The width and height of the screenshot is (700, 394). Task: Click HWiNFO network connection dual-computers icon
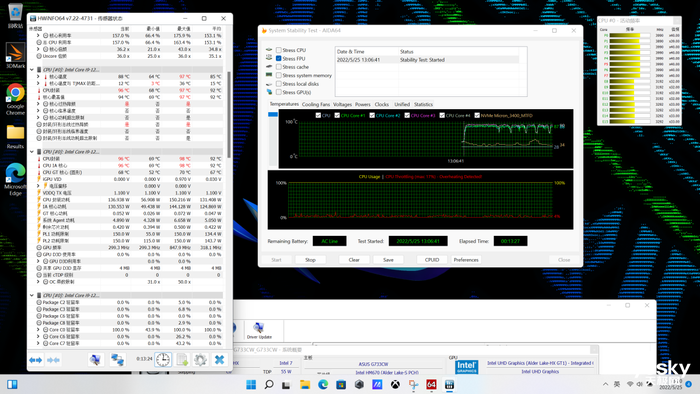click(117, 360)
